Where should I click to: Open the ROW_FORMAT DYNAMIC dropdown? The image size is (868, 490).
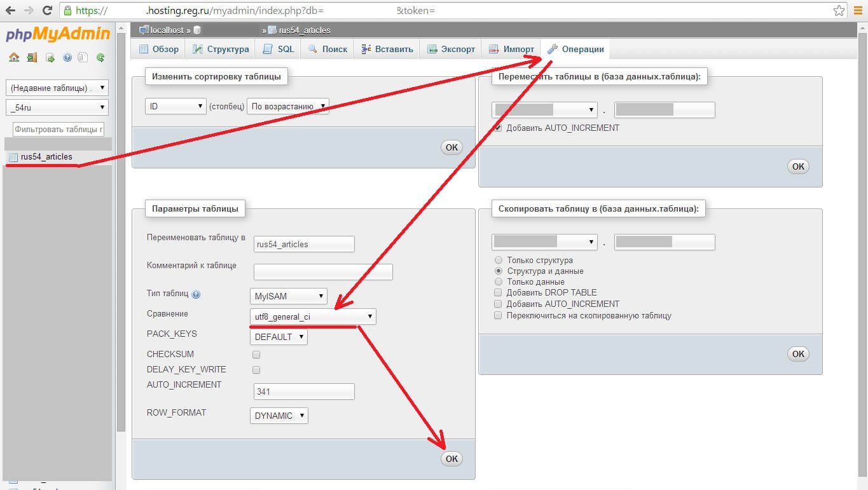point(279,416)
